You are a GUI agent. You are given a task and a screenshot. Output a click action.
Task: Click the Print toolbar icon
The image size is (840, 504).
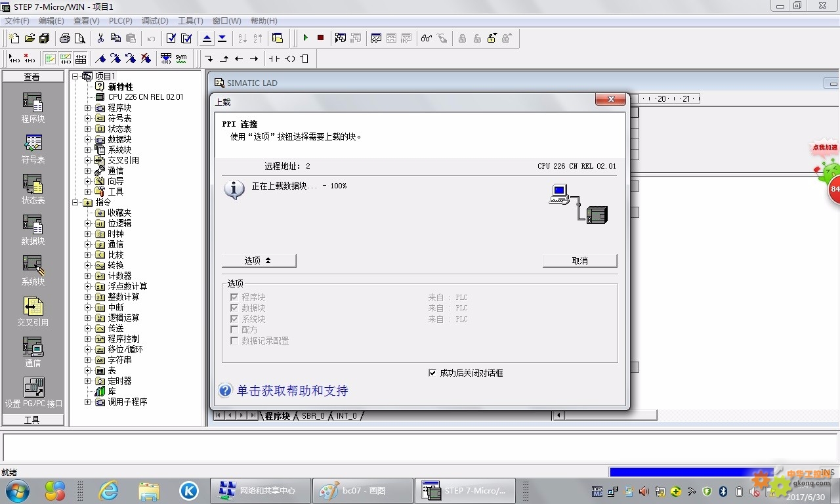[x=65, y=38]
